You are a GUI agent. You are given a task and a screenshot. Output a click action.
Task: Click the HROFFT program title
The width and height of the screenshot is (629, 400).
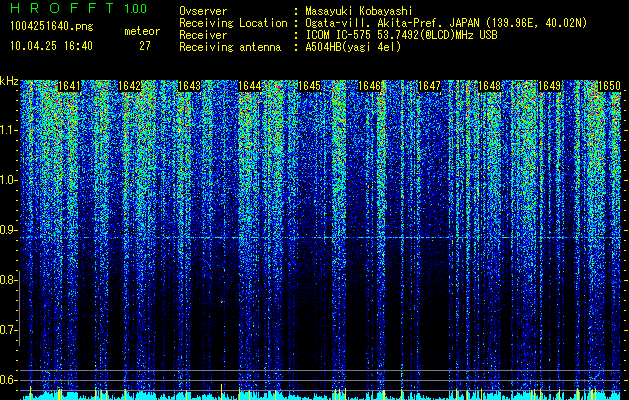pyautogui.click(x=62, y=8)
